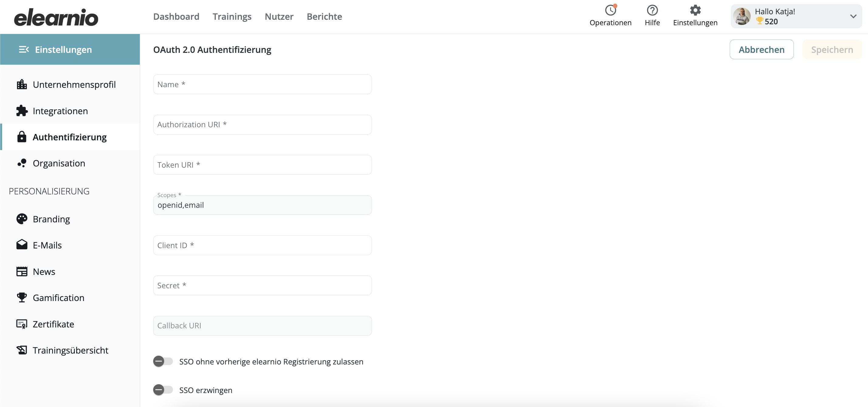The height and width of the screenshot is (407, 868).
Task: Click the Unternehmensprofil building icon
Action: 22,84
